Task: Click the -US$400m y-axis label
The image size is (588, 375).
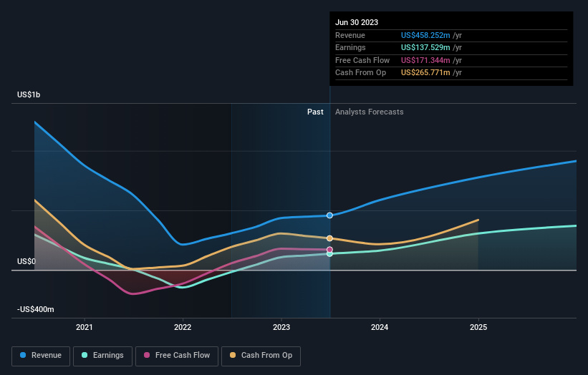Action: pyautogui.click(x=36, y=309)
